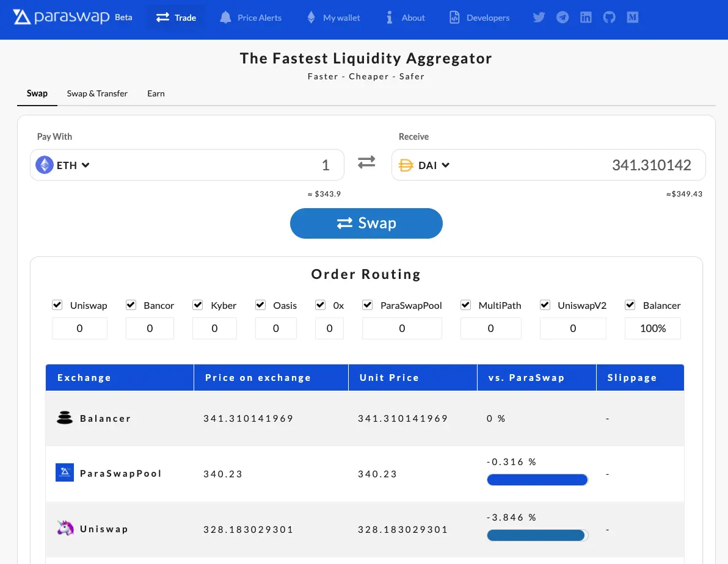This screenshot has height=564, width=728.
Task: Click the ParaSwapPool unit price 340.23
Action: (x=377, y=474)
